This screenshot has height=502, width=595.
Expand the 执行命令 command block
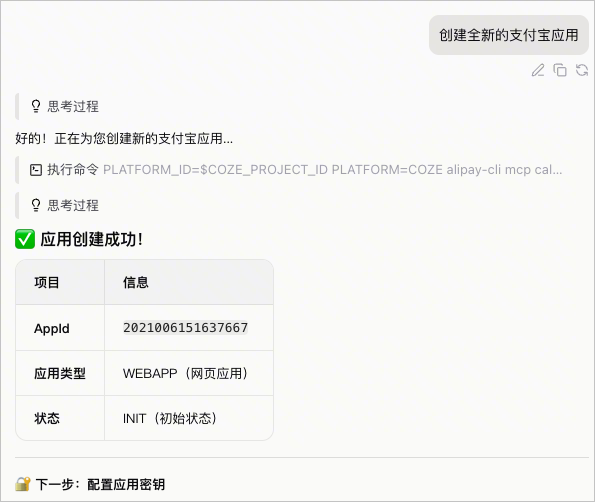click(296, 170)
